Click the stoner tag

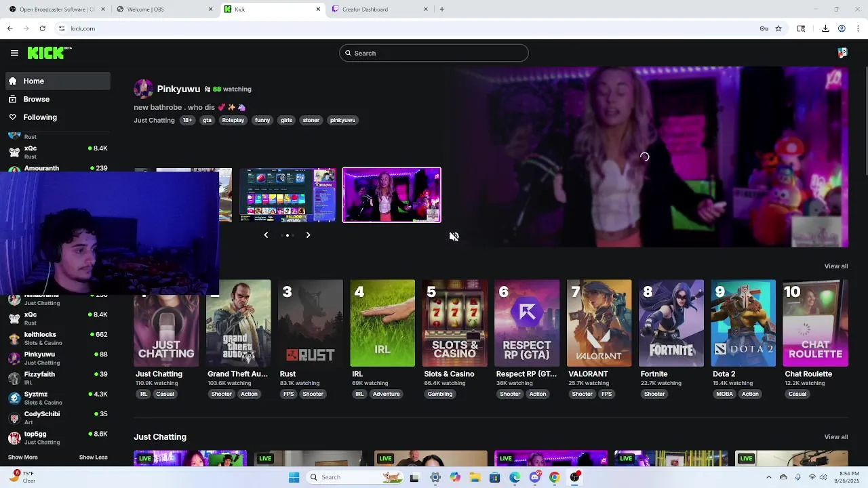point(311,120)
